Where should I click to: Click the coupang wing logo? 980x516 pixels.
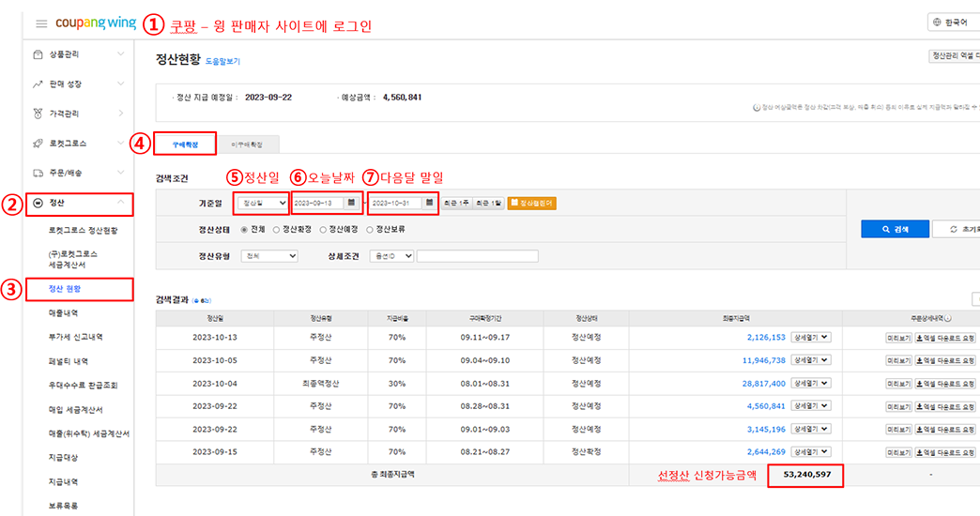tap(96, 23)
